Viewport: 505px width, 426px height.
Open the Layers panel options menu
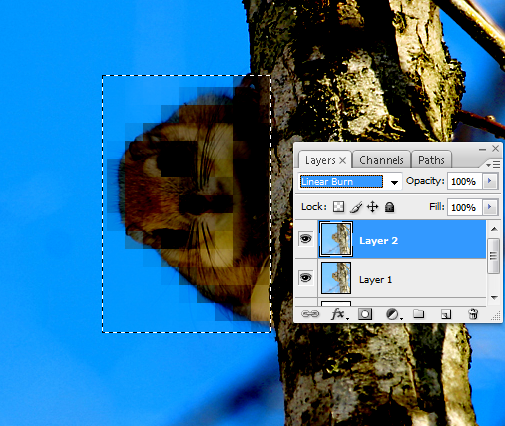click(x=493, y=164)
